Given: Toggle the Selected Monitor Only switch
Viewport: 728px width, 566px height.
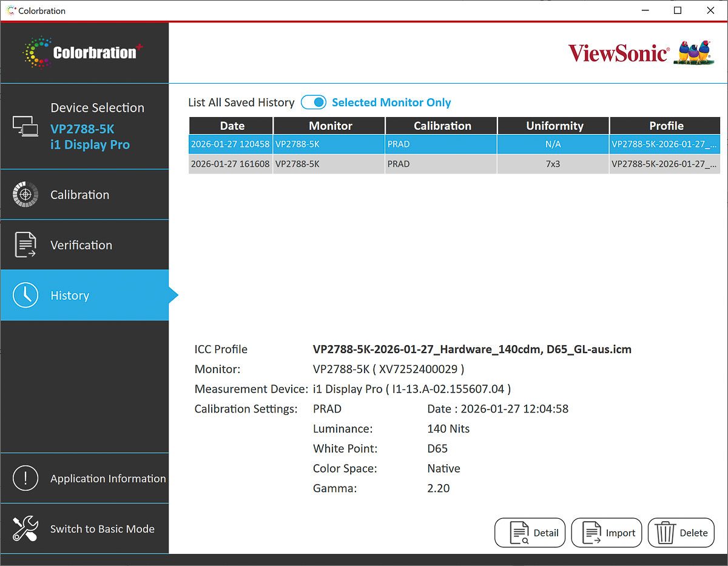Looking at the screenshot, I should pos(314,103).
